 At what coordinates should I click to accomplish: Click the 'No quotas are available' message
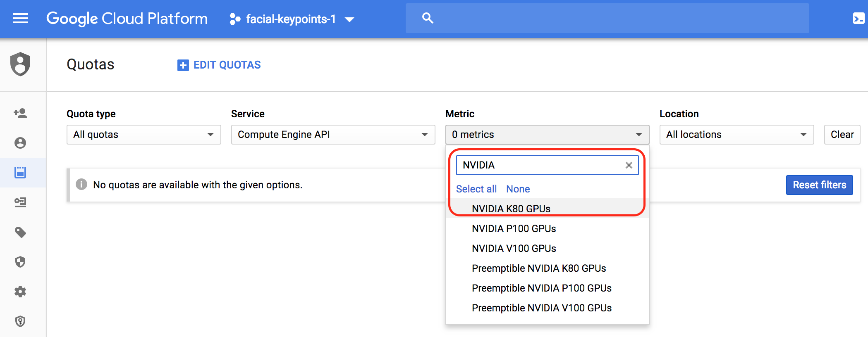(x=198, y=185)
